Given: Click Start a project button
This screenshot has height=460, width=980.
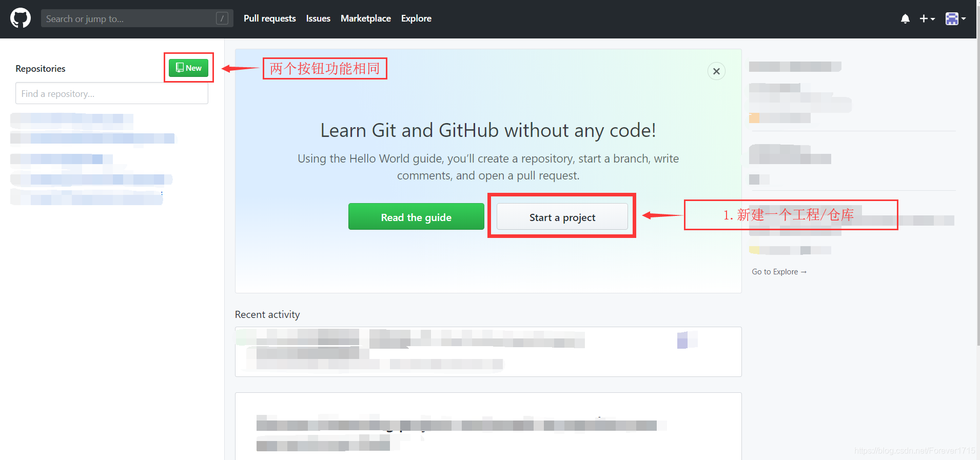Looking at the screenshot, I should coord(562,217).
